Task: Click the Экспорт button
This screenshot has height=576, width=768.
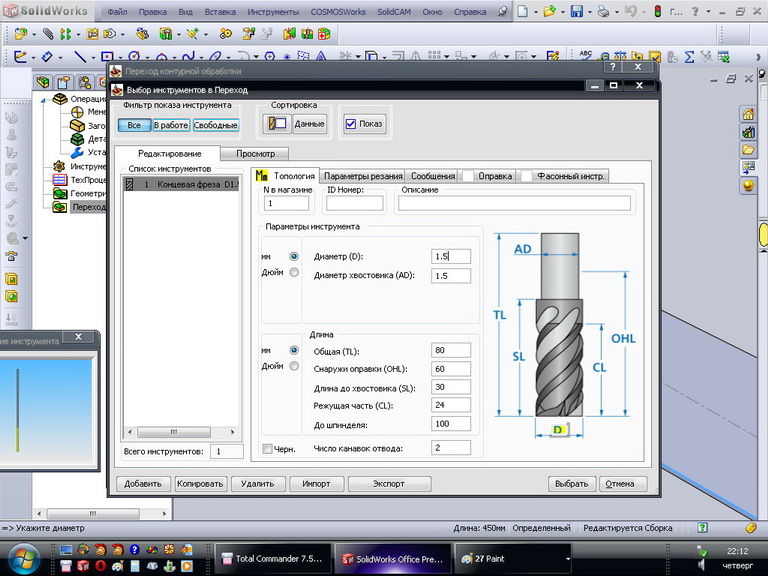Action: coord(389,483)
